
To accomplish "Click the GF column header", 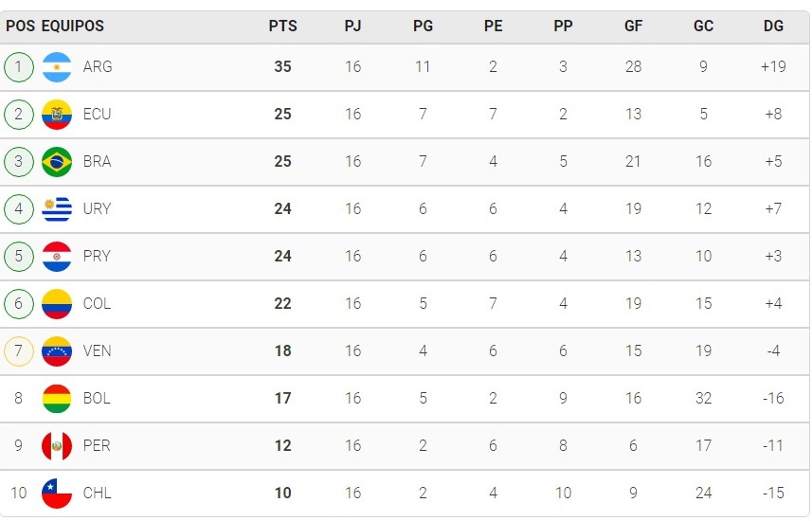I will pyautogui.click(x=633, y=26).
